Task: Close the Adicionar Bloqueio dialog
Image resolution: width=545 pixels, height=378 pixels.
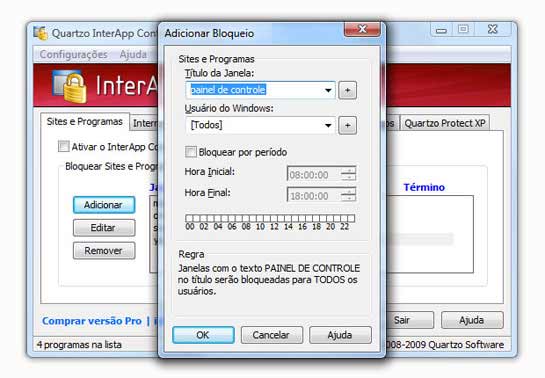Action: (362, 29)
